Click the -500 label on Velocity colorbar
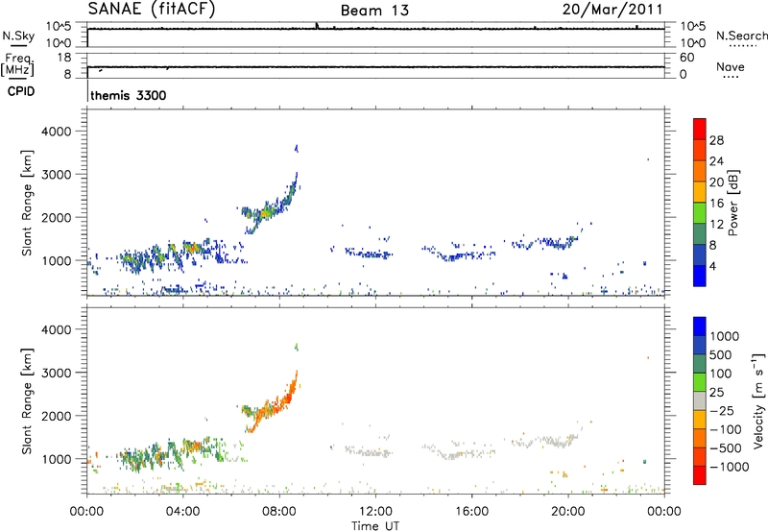Viewport: 768px width, 532px height. click(x=726, y=447)
